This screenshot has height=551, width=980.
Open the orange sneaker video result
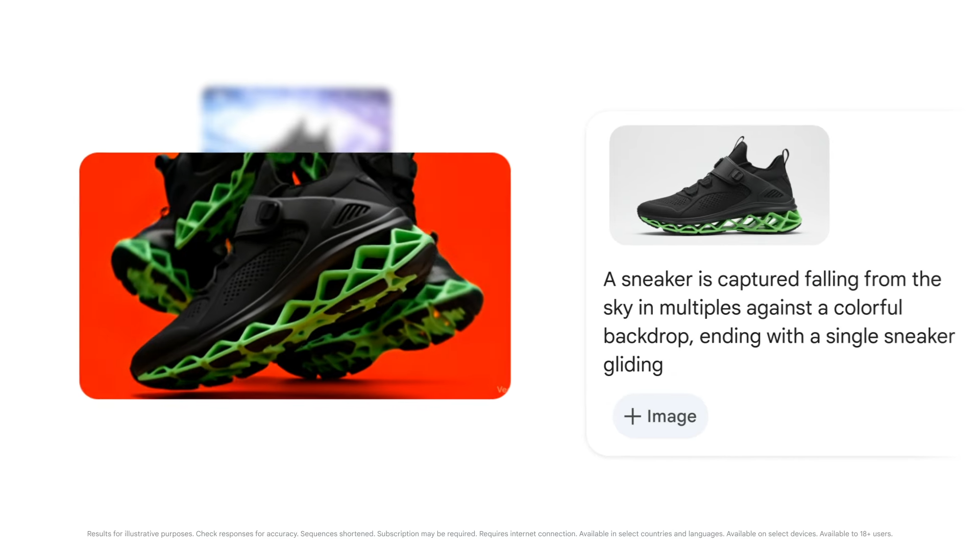tap(295, 275)
